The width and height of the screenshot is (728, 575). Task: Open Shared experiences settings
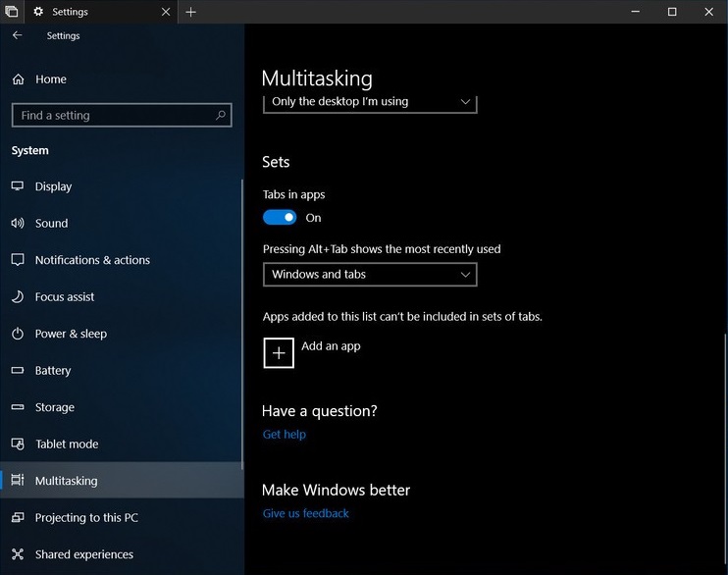click(122, 554)
